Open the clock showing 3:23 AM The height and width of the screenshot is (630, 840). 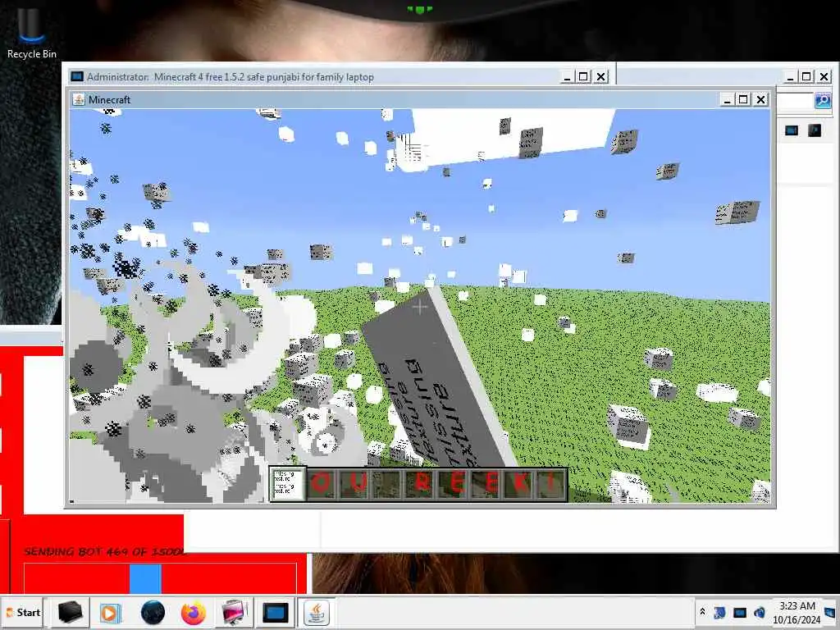coord(797,612)
